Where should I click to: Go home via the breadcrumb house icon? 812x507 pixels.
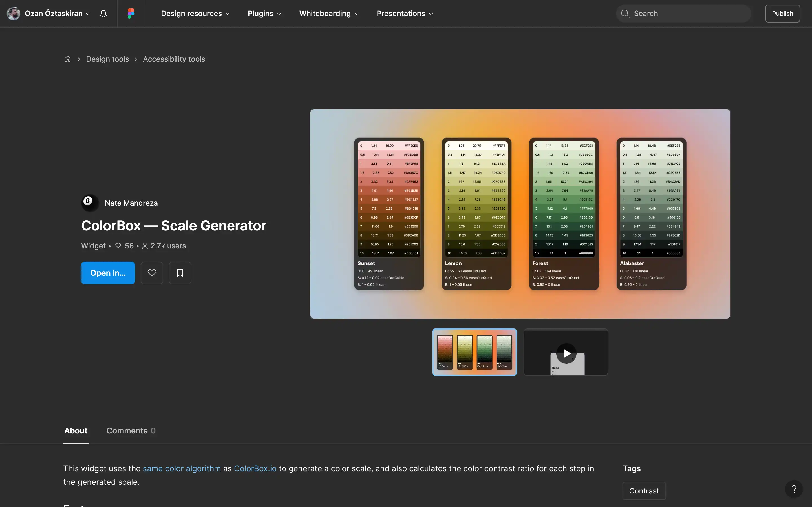click(67, 59)
